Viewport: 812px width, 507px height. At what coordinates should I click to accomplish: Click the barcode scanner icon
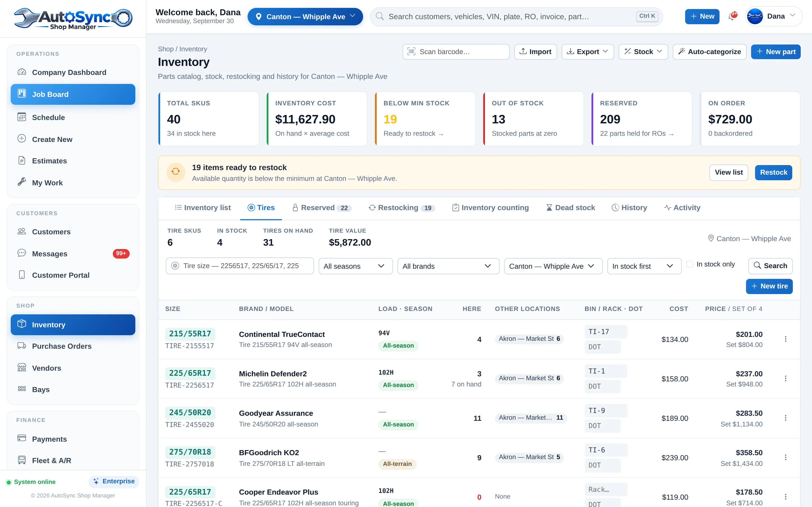point(411,52)
